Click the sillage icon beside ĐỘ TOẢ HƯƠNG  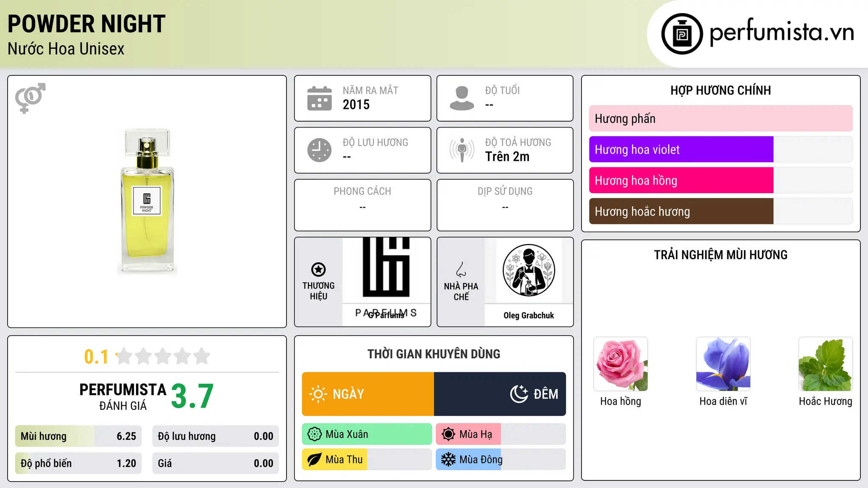(x=462, y=150)
